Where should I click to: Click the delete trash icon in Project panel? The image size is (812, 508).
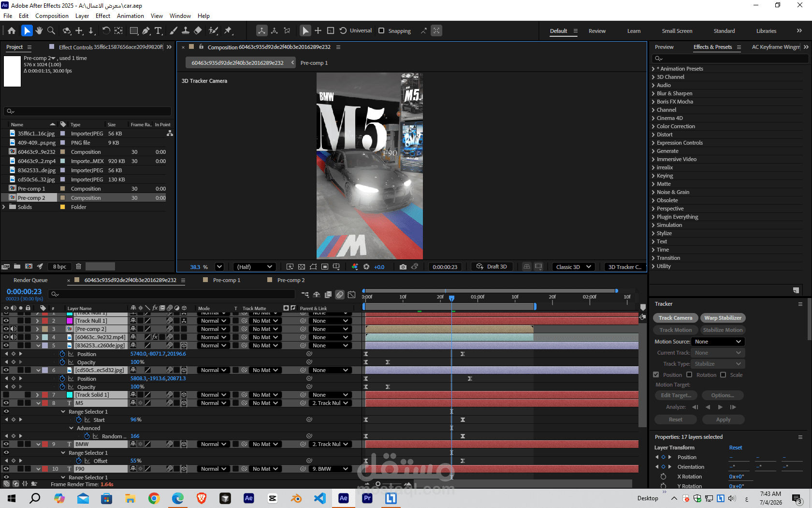click(78, 266)
